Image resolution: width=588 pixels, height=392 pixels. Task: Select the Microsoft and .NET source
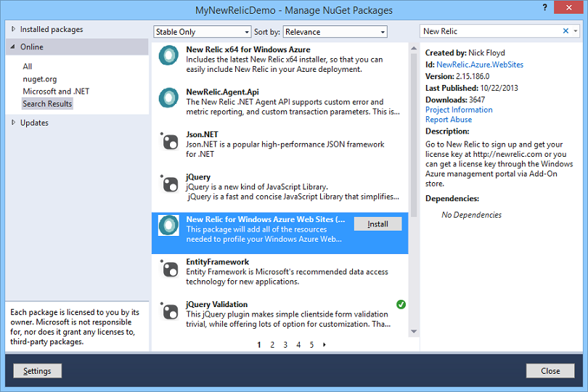pyautogui.click(x=56, y=91)
